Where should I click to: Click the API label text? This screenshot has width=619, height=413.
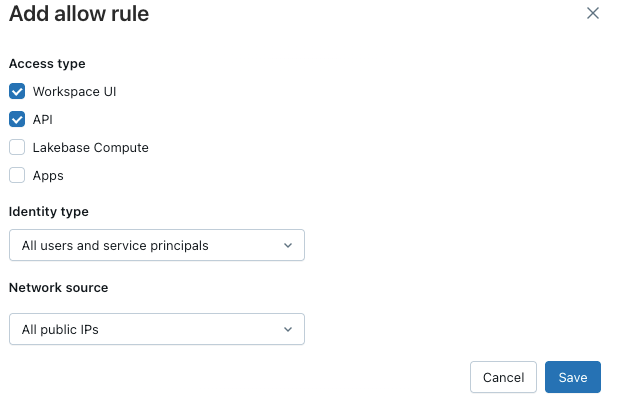[x=43, y=119]
